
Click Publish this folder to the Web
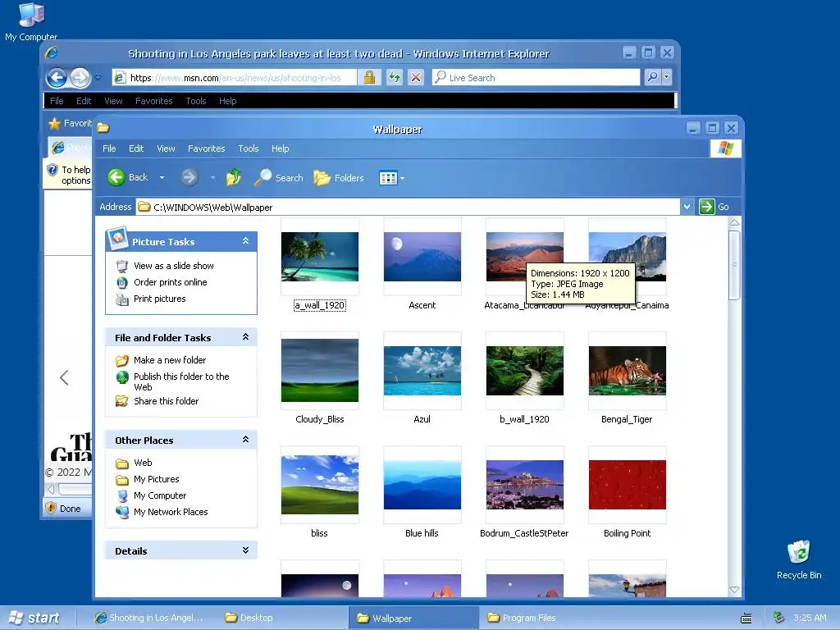(x=181, y=381)
